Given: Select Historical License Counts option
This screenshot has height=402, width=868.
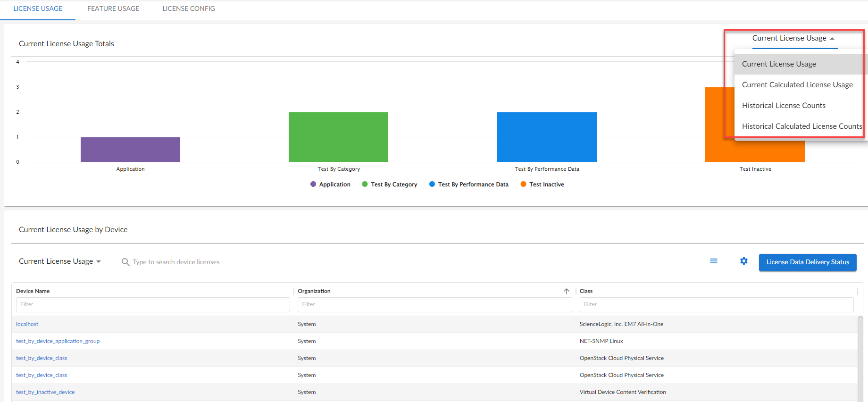Looking at the screenshot, I should pos(784,106).
